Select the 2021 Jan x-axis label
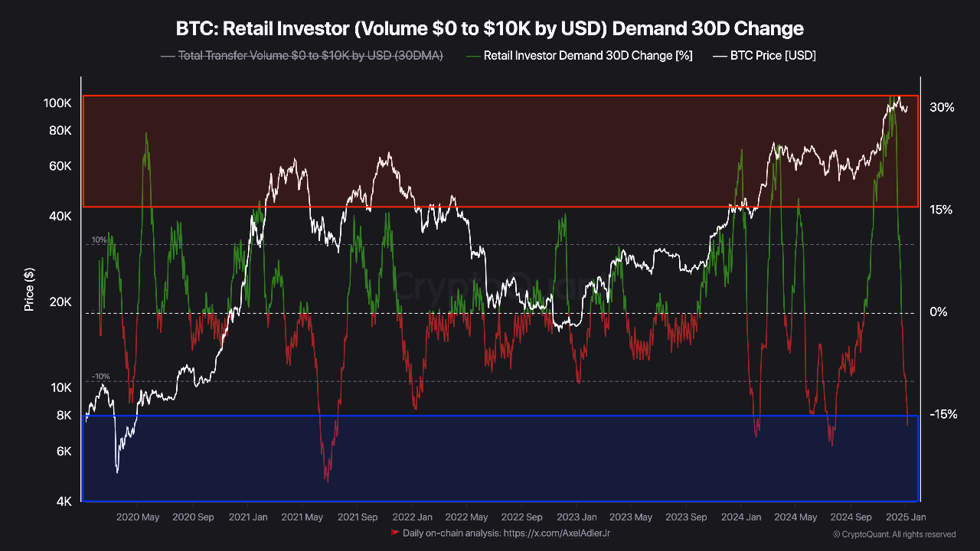This screenshot has width=980, height=551. click(248, 517)
